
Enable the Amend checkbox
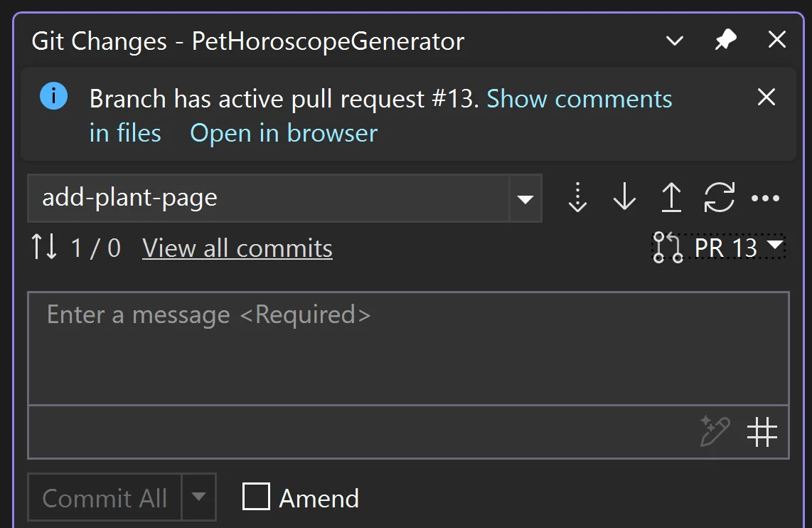[x=257, y=497]
